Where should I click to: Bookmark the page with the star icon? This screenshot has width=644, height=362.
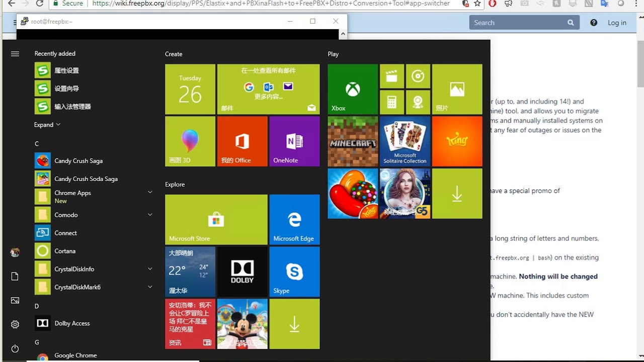pos(477,4)
